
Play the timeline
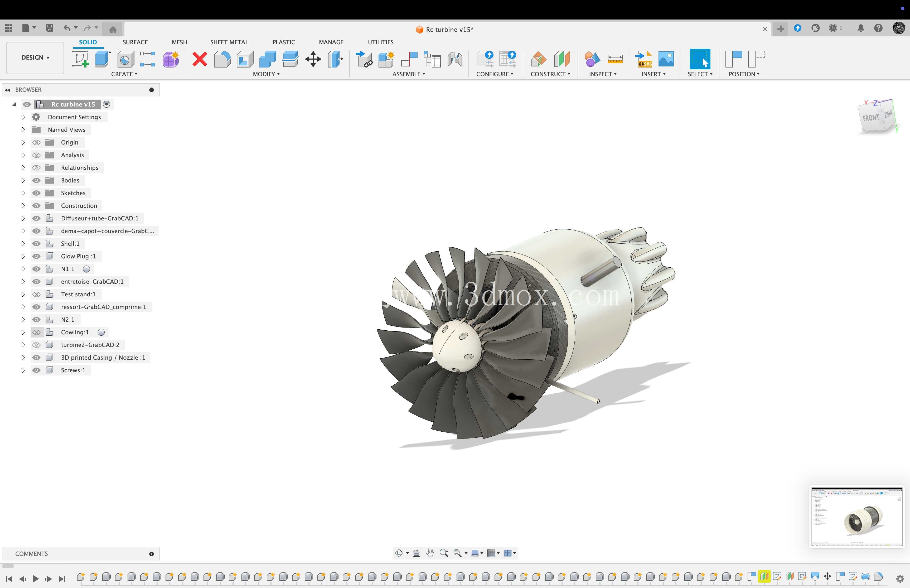point(36,579)
